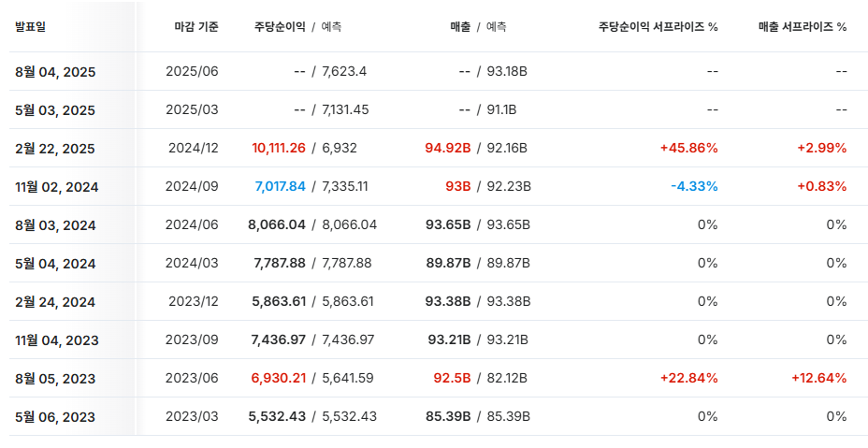Click the 2023/09 period cell

(192, 340)
